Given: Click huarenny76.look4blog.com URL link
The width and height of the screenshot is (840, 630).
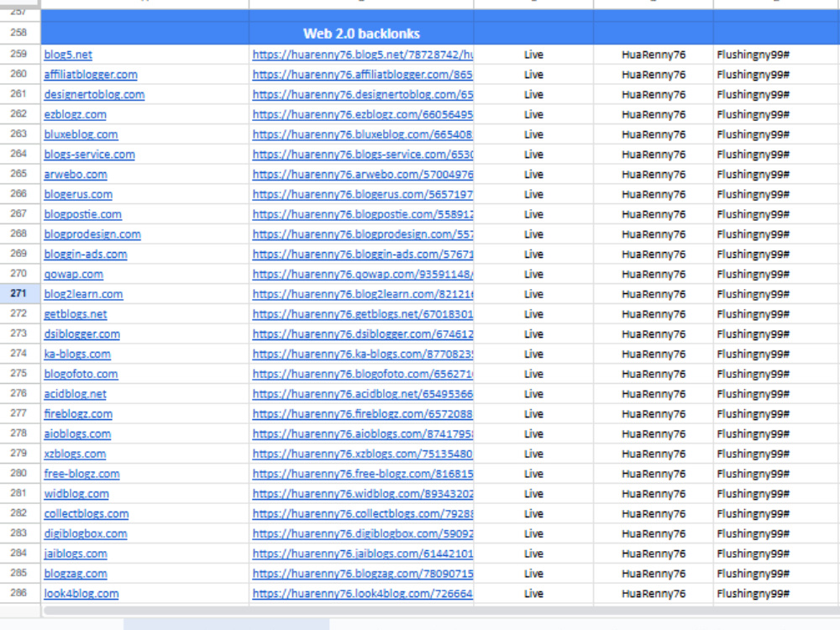Looking at the screenshot, I should tap(363, 593).
